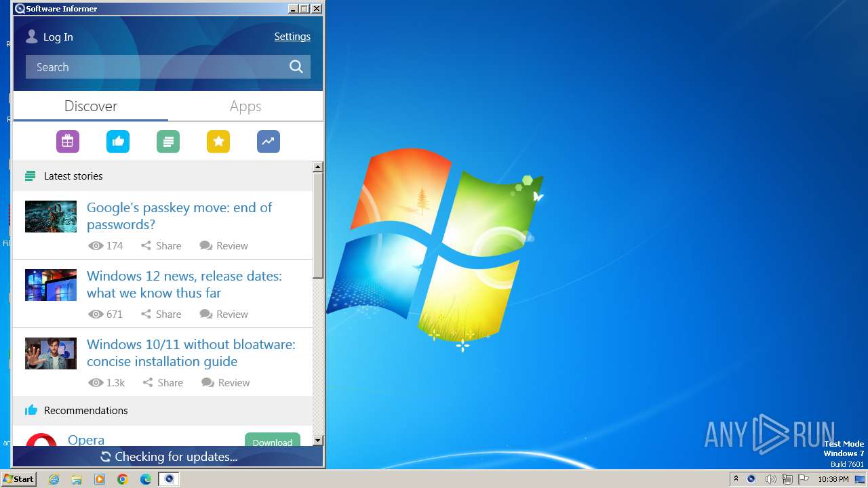This screenshot has width=868, height=488.
Task: Open Windows 10/11 without bloatware story
Action: [191, 353]
